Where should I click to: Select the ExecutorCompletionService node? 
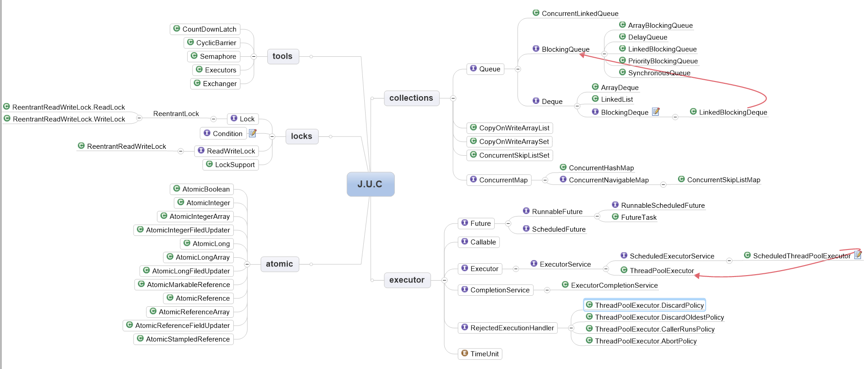tap(609, 285)
